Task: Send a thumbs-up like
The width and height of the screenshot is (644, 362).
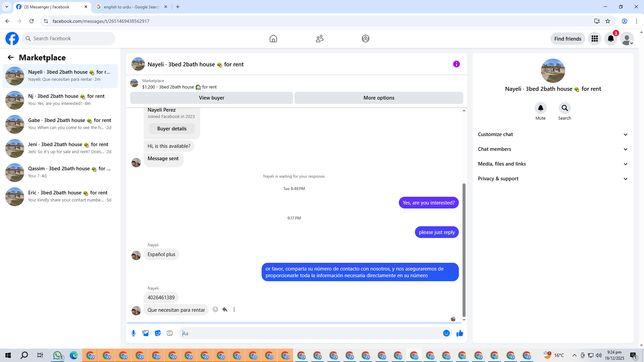Action: tap(460, 333)
